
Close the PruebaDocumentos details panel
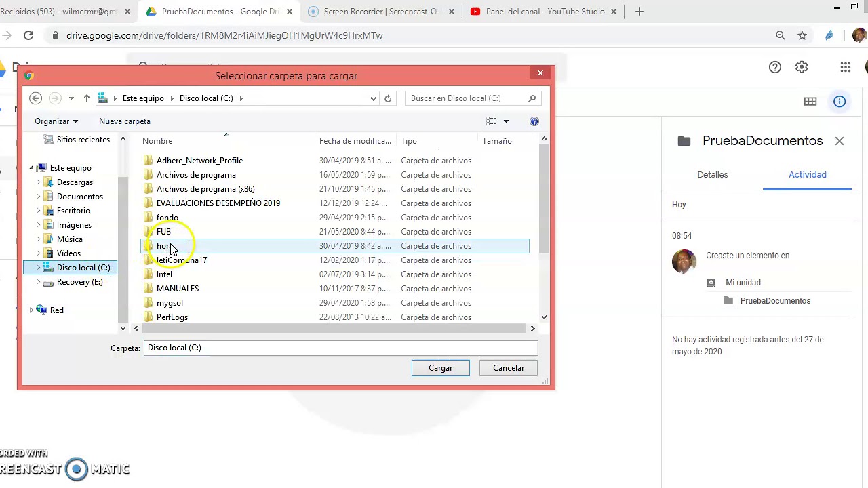(840, 141)
